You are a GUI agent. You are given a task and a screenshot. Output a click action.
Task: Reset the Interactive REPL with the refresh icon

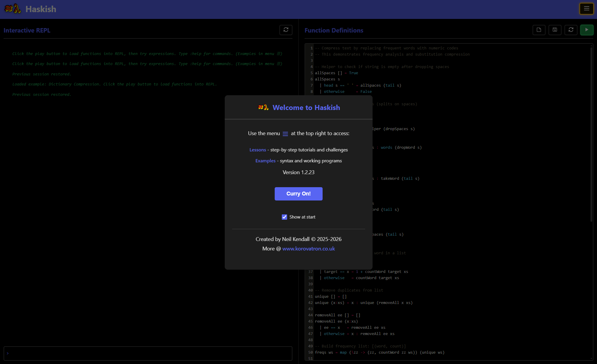[286, 30]
